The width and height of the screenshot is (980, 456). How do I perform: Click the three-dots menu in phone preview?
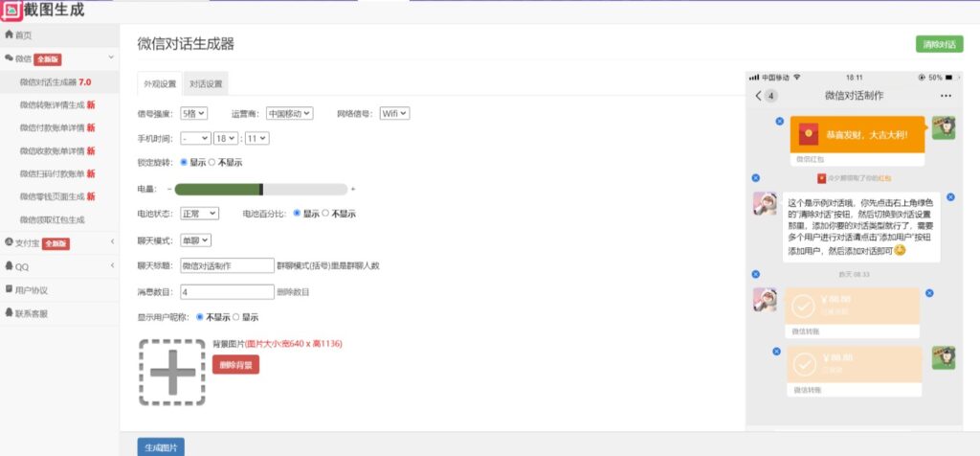pos(947,96)
